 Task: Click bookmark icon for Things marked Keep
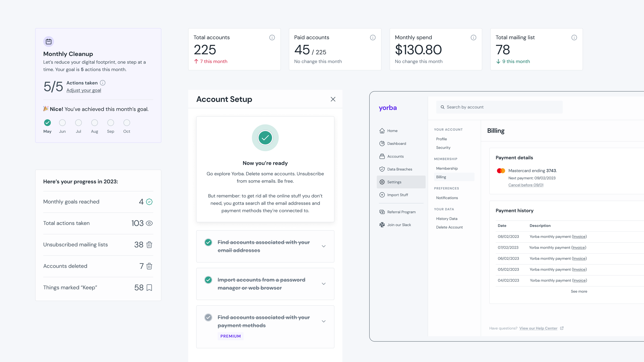[x=149, y=288]
